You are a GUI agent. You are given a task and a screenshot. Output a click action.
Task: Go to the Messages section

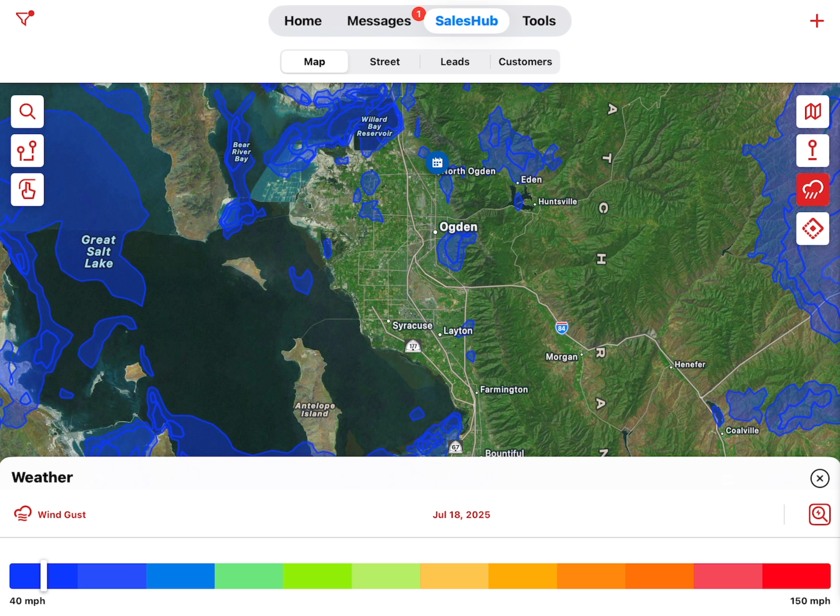pyautogui.click(x=378, y=21)
